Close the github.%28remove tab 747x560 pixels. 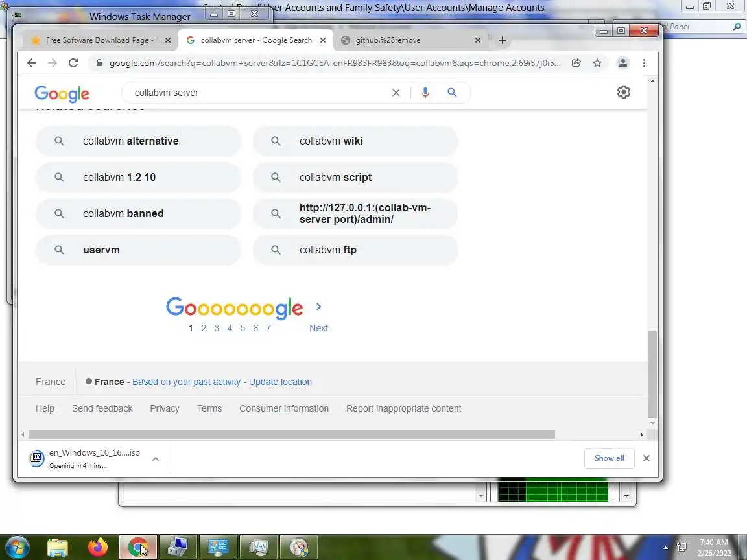click(x=478, y=40)
